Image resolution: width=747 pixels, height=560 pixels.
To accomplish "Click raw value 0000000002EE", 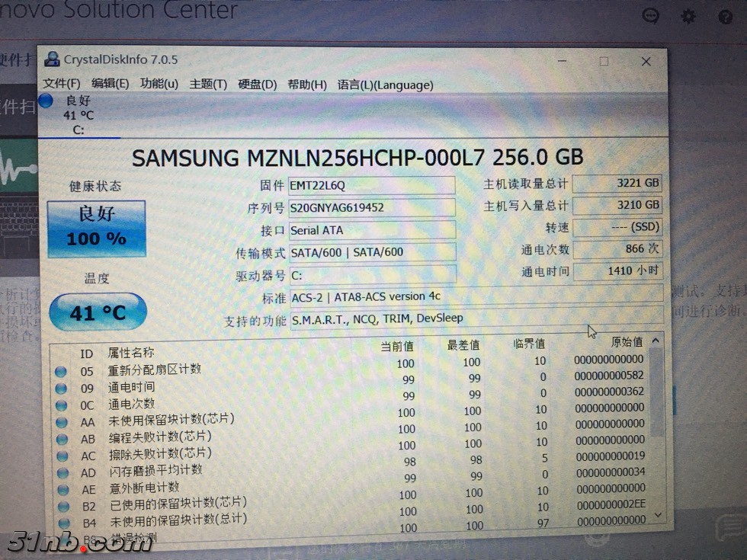I will (x=611, y=504).
